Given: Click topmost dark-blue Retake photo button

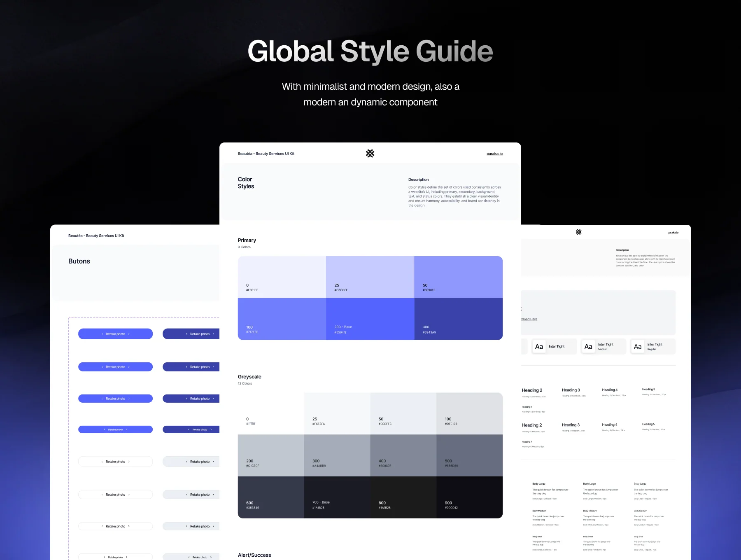Looking at the screenshot, I should pyautogui.click(x=191, y=334).
